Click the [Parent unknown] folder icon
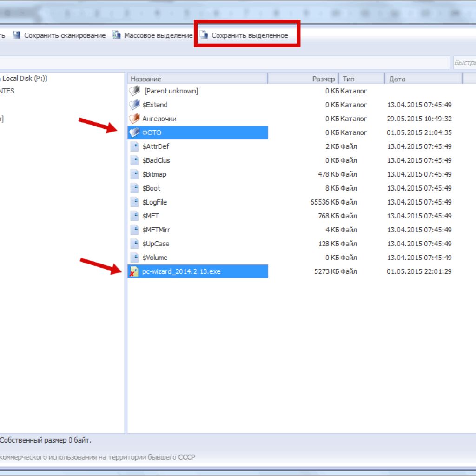The image size is (476, 476). point(134,91)
